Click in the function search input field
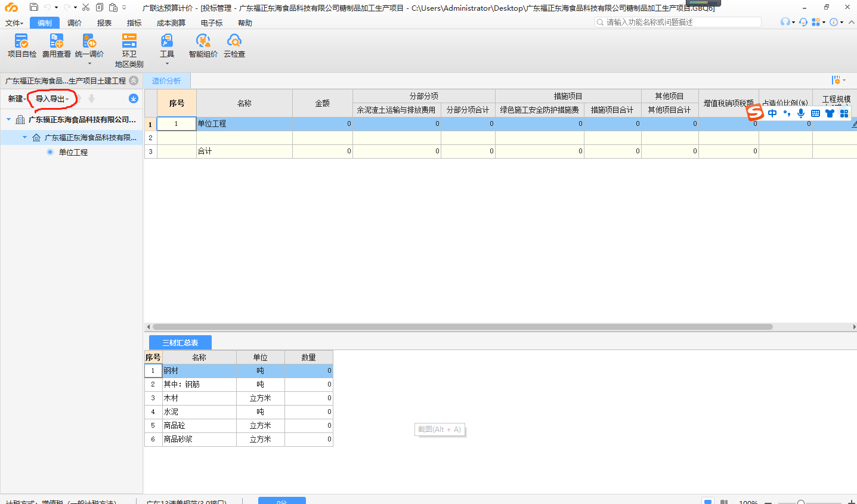 (678, 22)
